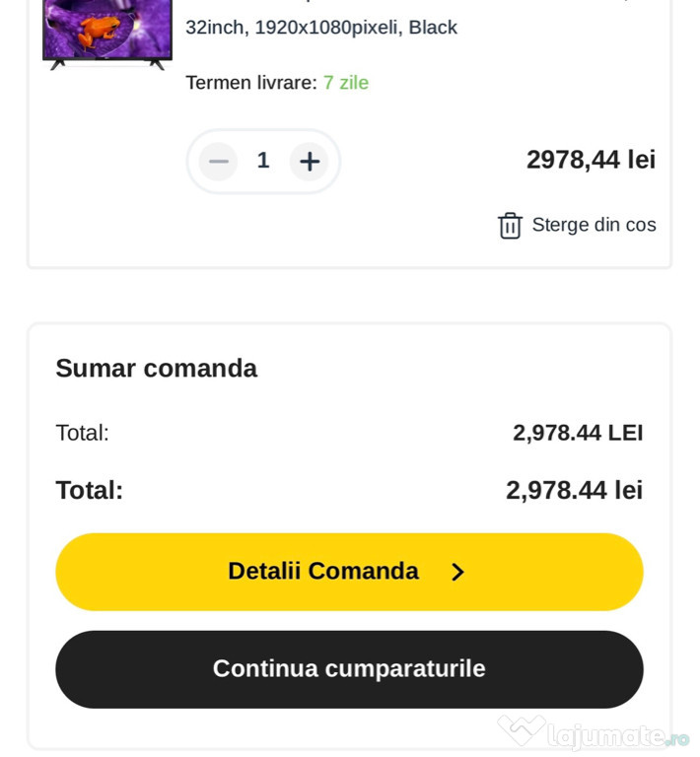Open product description '32inch, 1920x1080pixeli, Black'

coord(321,28)
